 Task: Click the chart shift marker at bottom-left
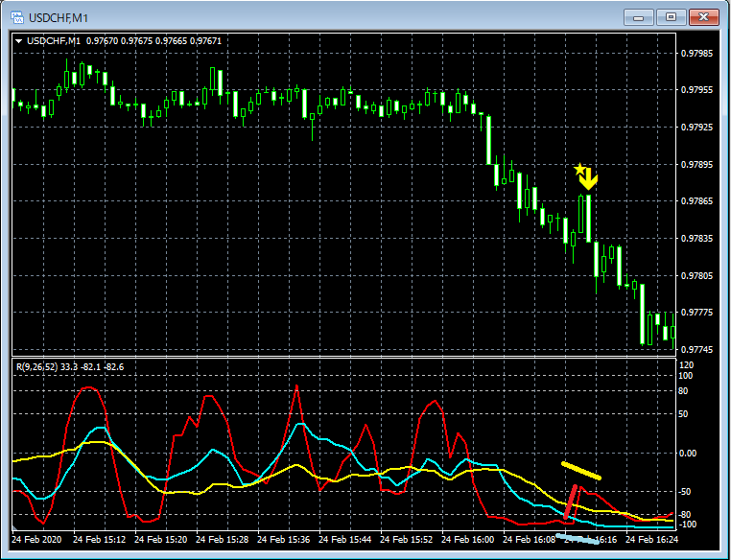tap(14, 527)
